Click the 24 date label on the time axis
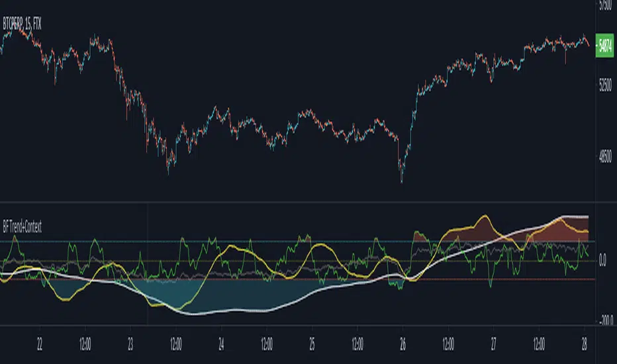Screen dimensions: 617x364 point(221,345)
